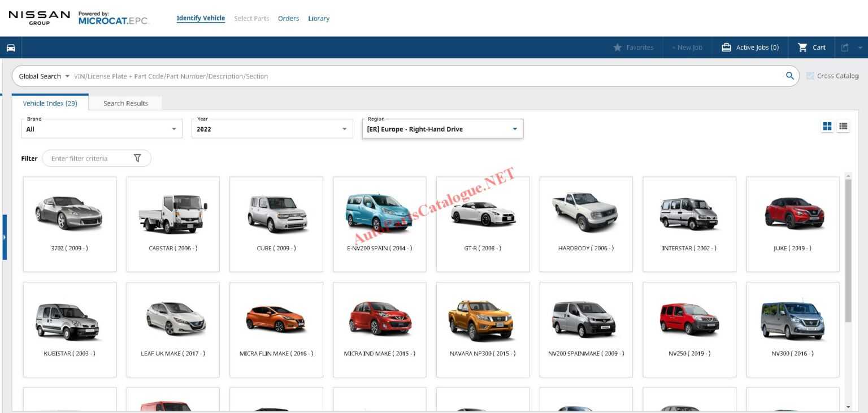Open the Region dropdown
The width and height of the screenshot is (868, 413).
click(442, 129)
